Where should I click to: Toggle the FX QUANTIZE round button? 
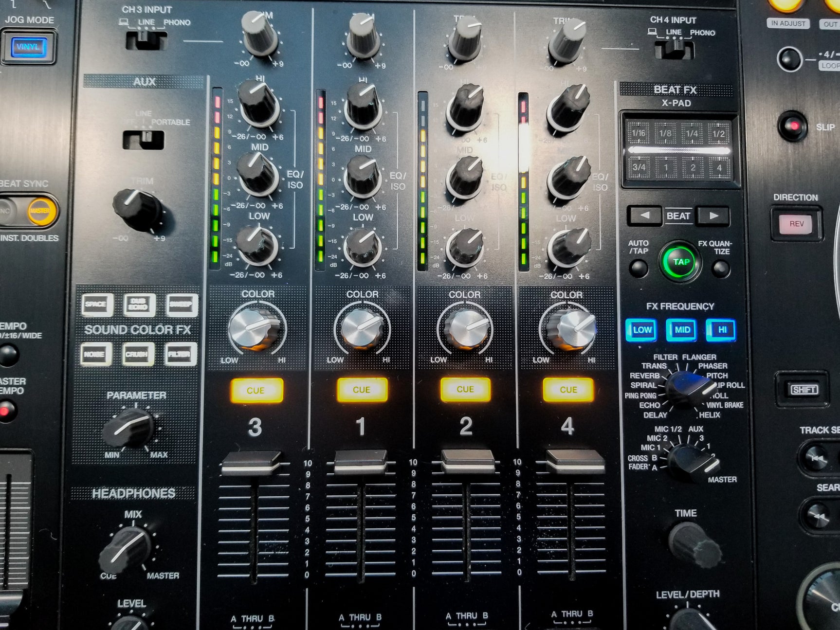point(721,268)
